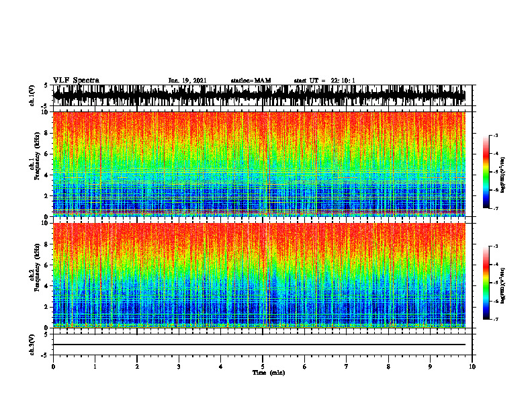The image size is (532, 411).
Task: Click the "start UT = 22:10:1" header text
Action: pyautogui.click(x=324, y=81)
